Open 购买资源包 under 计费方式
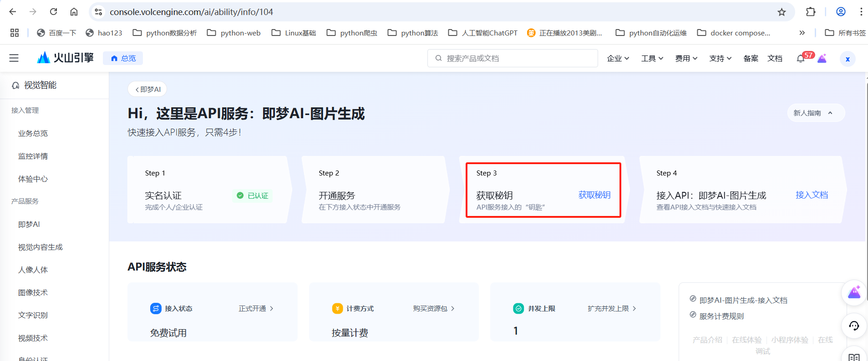Image resolution: width=868 pixels, height=361 pixels. (434, 308)
